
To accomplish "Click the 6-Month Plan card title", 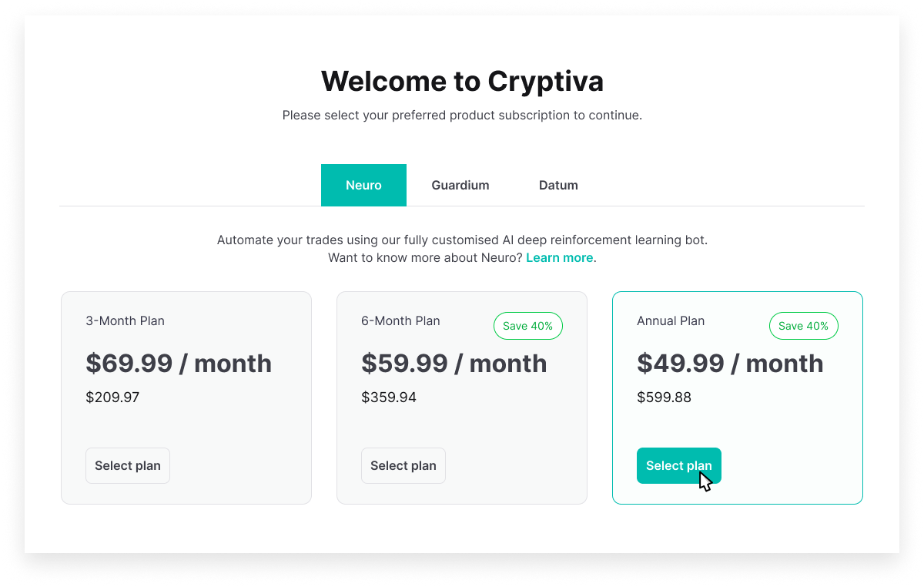I will (400, 321).
